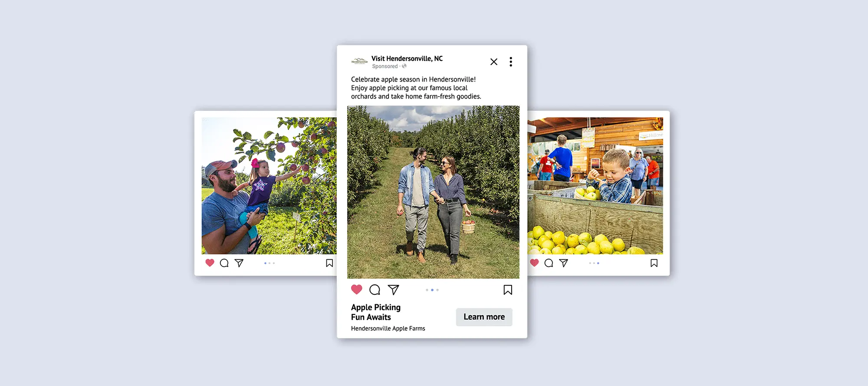Bookmark the center apple picking post

(x=508, y=290)
